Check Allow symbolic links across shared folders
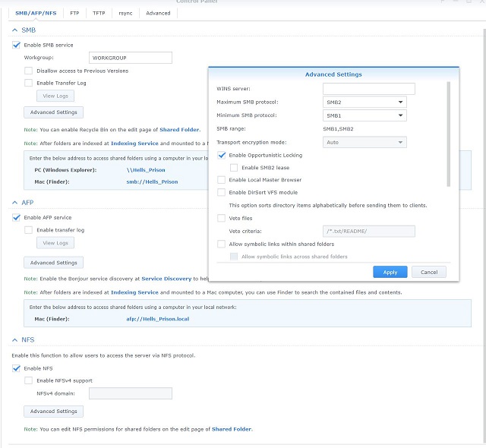 pyautogui.click(x=234, y=257)
